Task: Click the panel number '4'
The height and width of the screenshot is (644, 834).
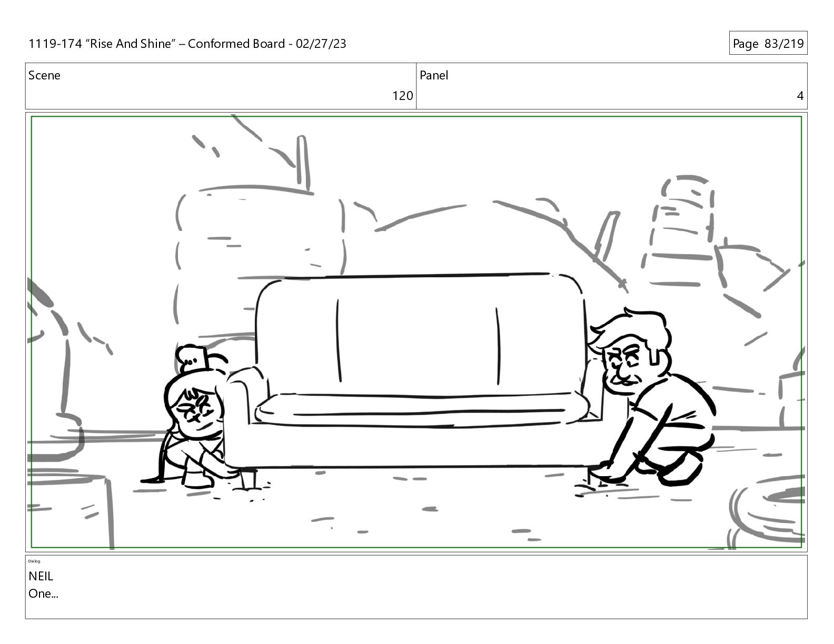Action: (x=800, y=96)
